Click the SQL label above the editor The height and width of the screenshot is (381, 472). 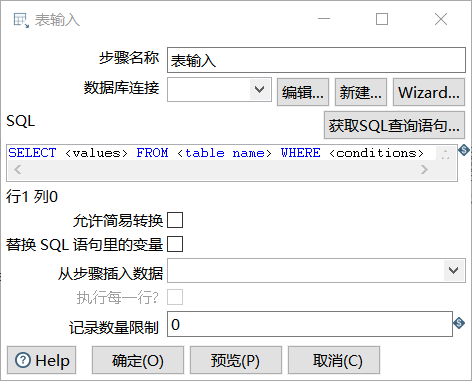[x=20, y=121]
